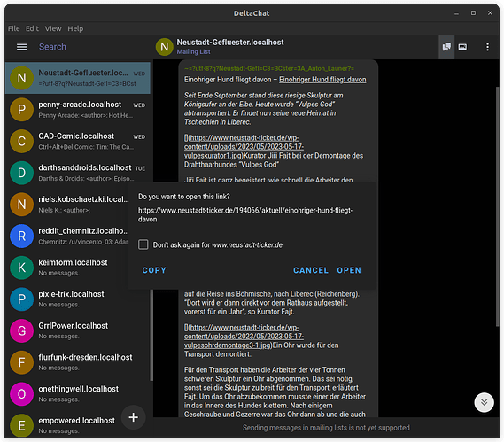This screenshot has width=504, height=442.
Task: Open the three-dot chat options menu
Action: tap(487, 47)
